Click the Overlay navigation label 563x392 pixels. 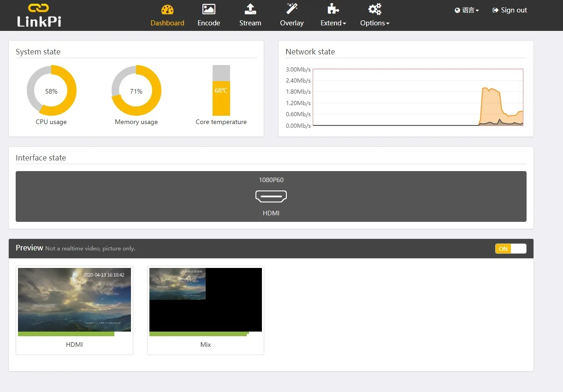click(292, 23)
